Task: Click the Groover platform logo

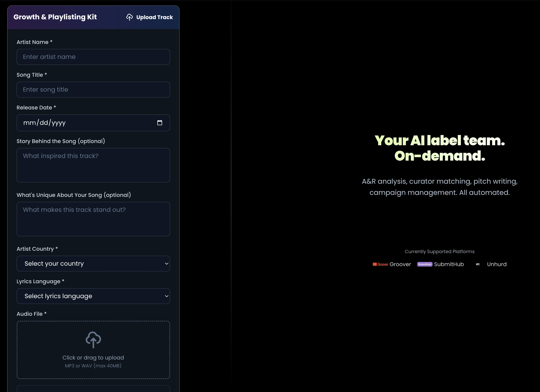Action: coord(380,264)
